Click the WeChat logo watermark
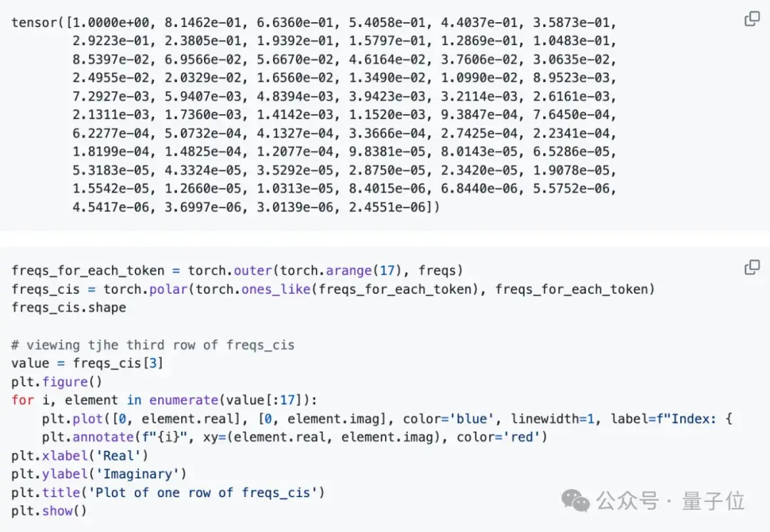770x532 pixels. point(575,501)
